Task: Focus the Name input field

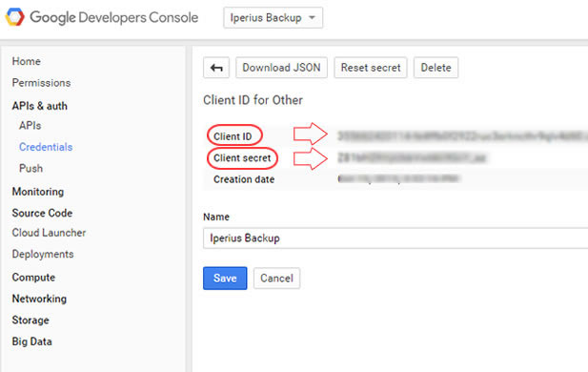Action: click(395, 238)
